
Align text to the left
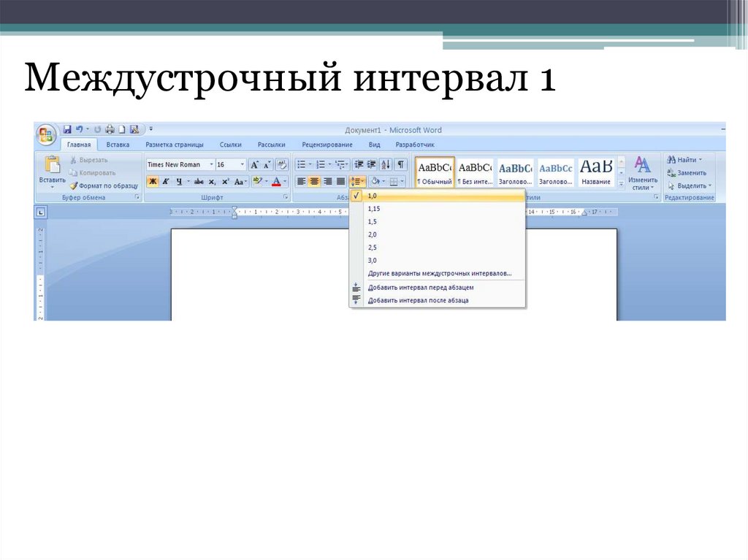[x=301, y=181]
